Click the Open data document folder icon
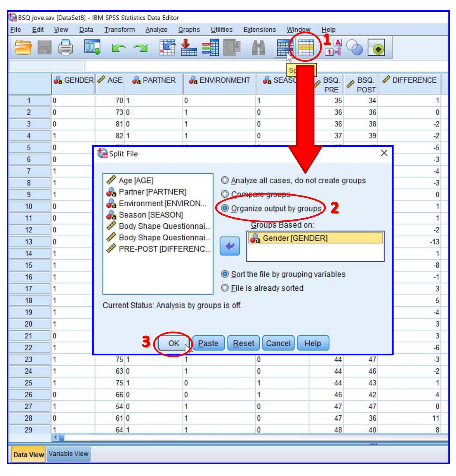The width and height of the screenshot is (456, 476). click(x=23, y=47)
